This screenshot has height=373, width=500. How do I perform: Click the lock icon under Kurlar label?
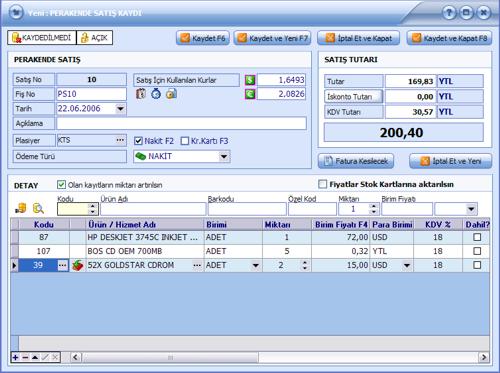tap(171, 94)
